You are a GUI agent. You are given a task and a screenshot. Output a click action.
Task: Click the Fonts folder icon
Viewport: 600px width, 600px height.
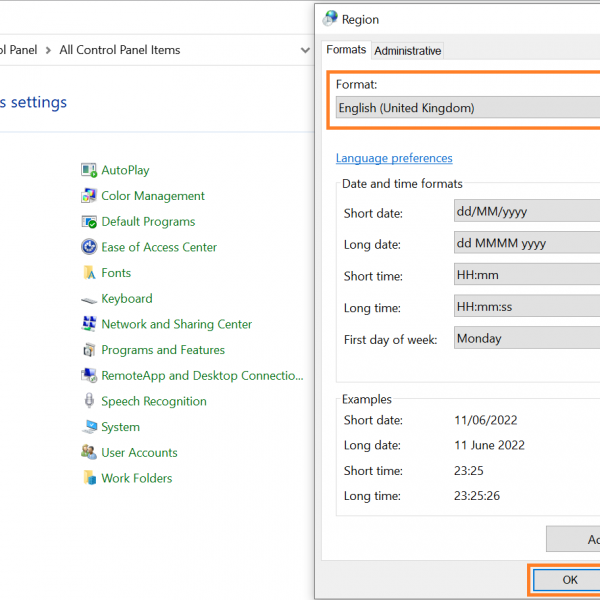[x=89, y=273]
